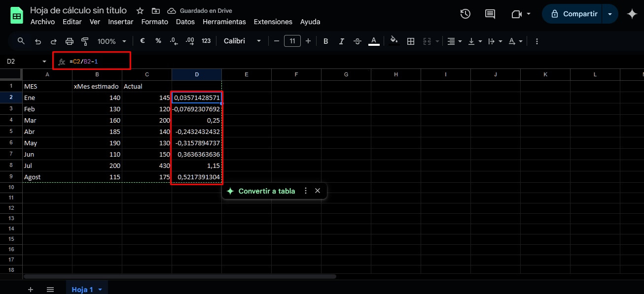Viewport: 644px width, 294px height.
Task: Open the text rotation dropdown
Action: point(515,41)
